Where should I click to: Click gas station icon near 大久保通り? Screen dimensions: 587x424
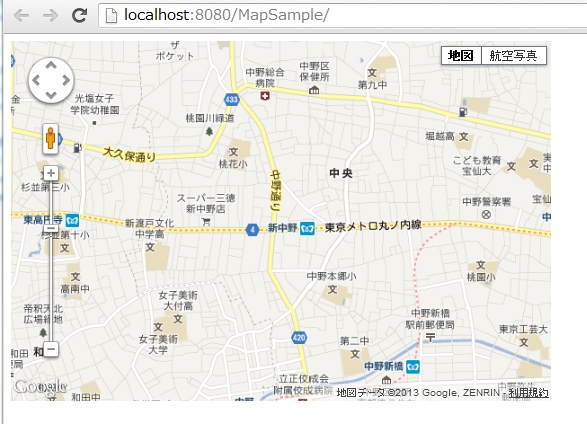click(x=77, y=148)
